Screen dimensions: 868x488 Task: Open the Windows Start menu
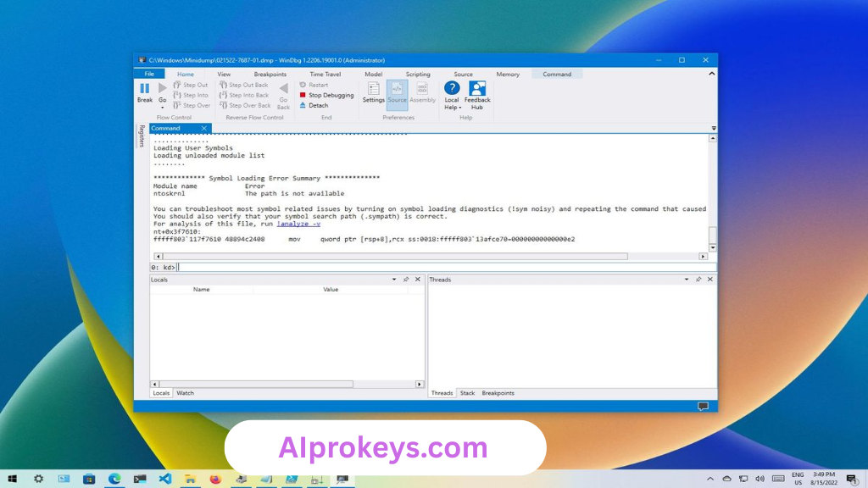click(x=12, y=479)
